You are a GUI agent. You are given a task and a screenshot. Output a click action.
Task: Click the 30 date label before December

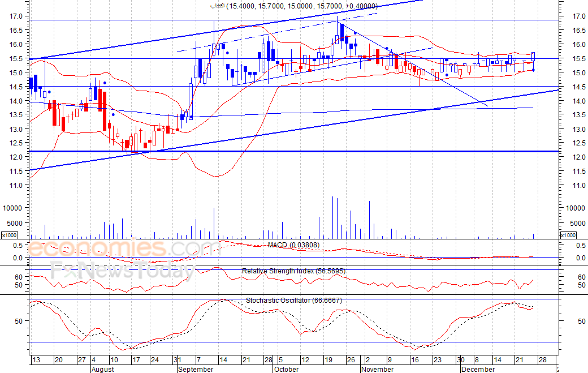(461, 360)
